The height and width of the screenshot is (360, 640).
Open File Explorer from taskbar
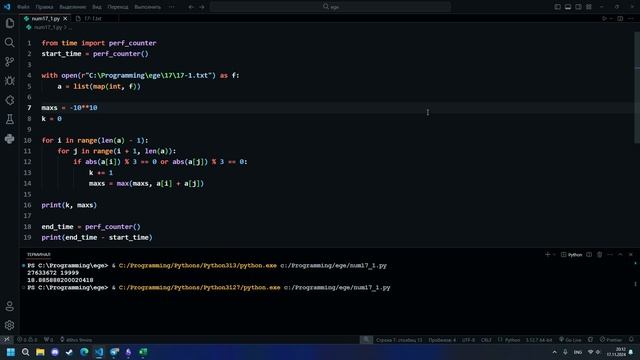[40, 352]
